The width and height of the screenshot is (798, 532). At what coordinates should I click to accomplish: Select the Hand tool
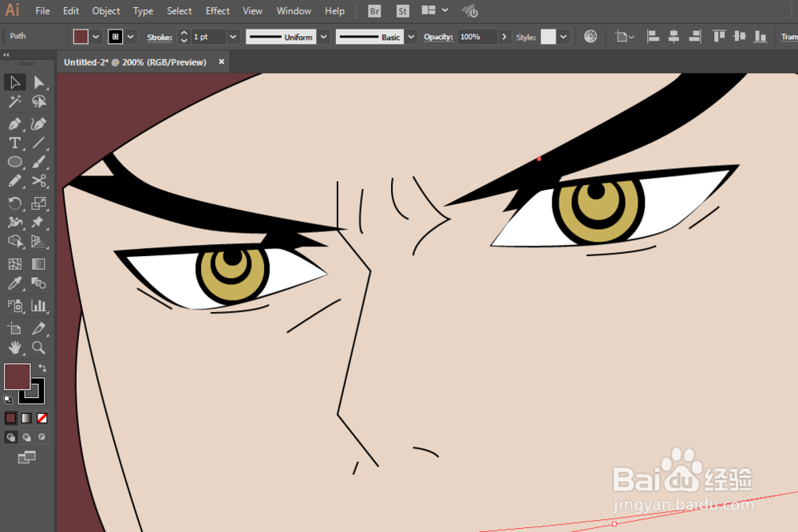coord(14,348)
